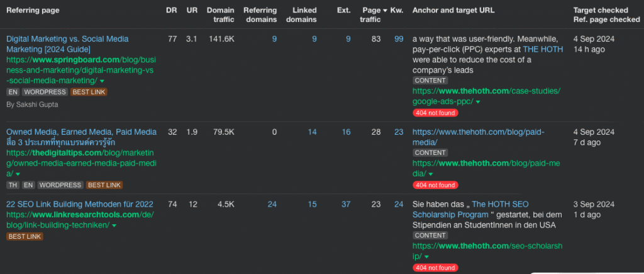Viewport: 644px width, 274px height.
Task: Click the DR column header
Action: [x=171, y=11]
